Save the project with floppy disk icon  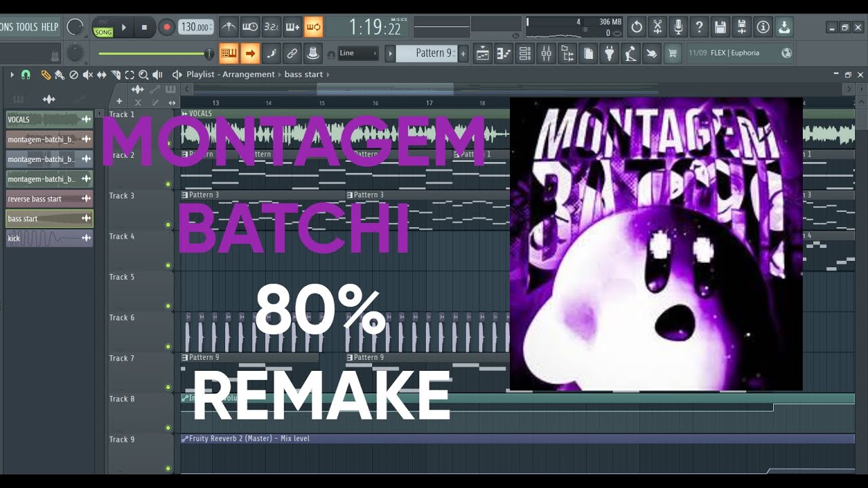click(x=720, y=27)
